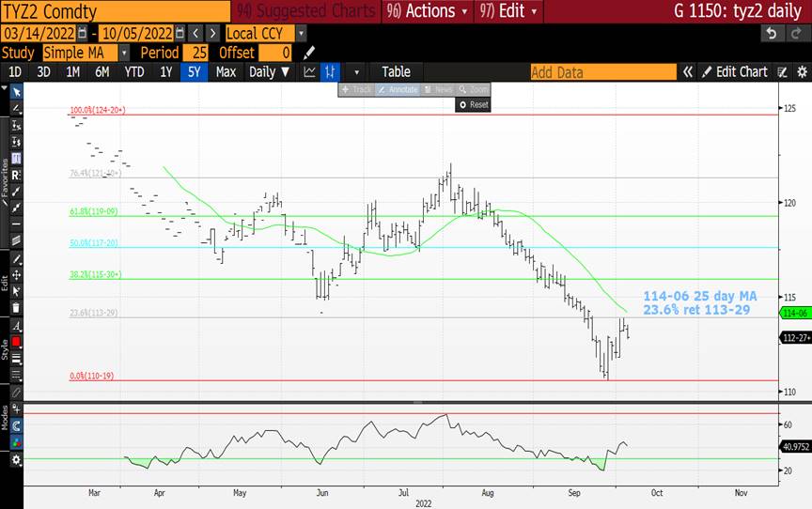Open the chart settings gear icon

pyautogui.click(x=802, y=72)
